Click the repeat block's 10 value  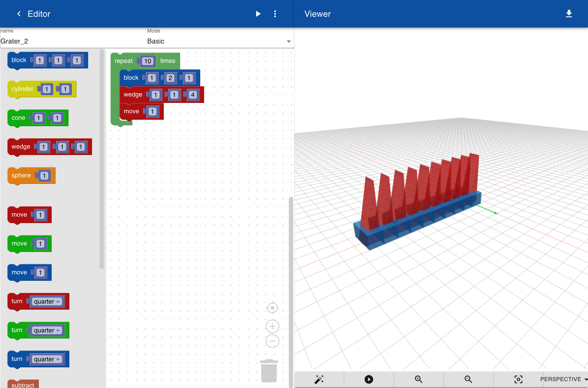148,61
